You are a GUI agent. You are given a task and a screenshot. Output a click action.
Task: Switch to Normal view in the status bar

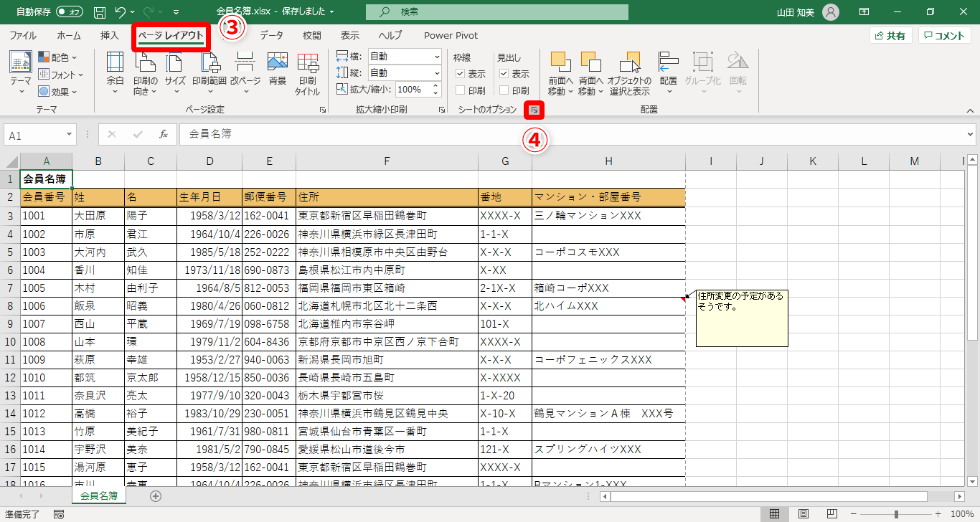[x=775, y=514]
